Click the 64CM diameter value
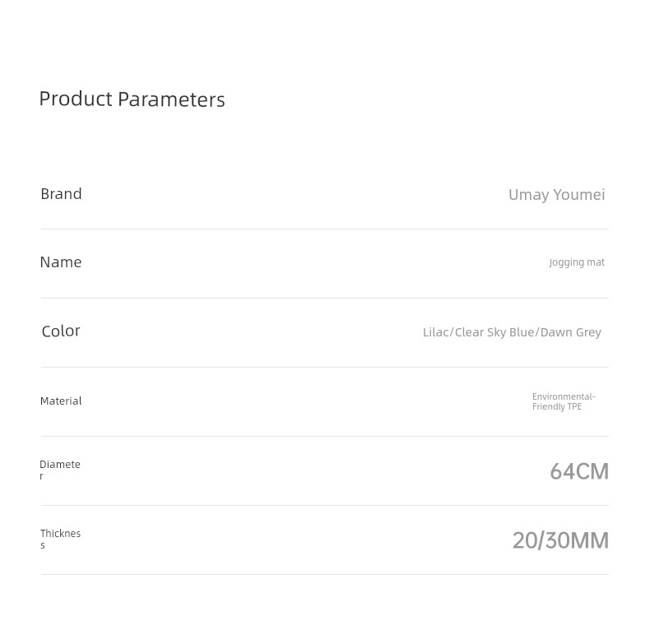 pyautogui.click(x=579, y=471)
